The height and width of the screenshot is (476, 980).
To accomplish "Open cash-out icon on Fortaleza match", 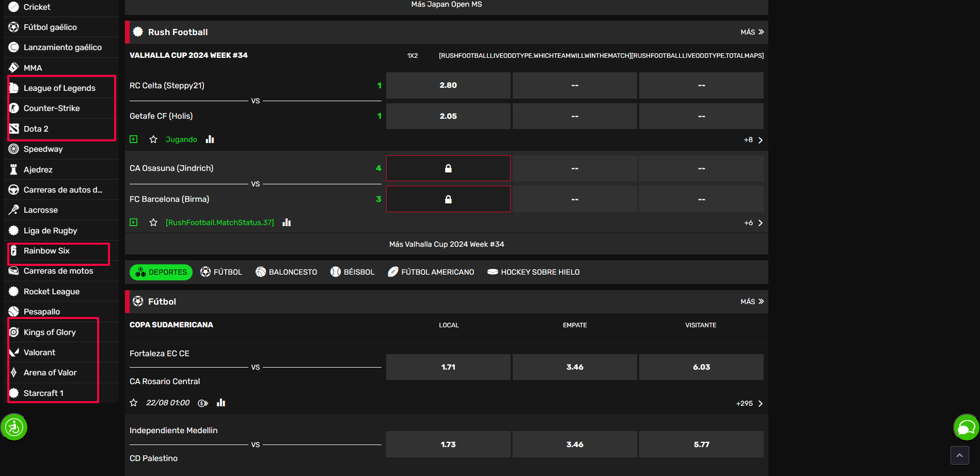I will [x=203, y=403].
